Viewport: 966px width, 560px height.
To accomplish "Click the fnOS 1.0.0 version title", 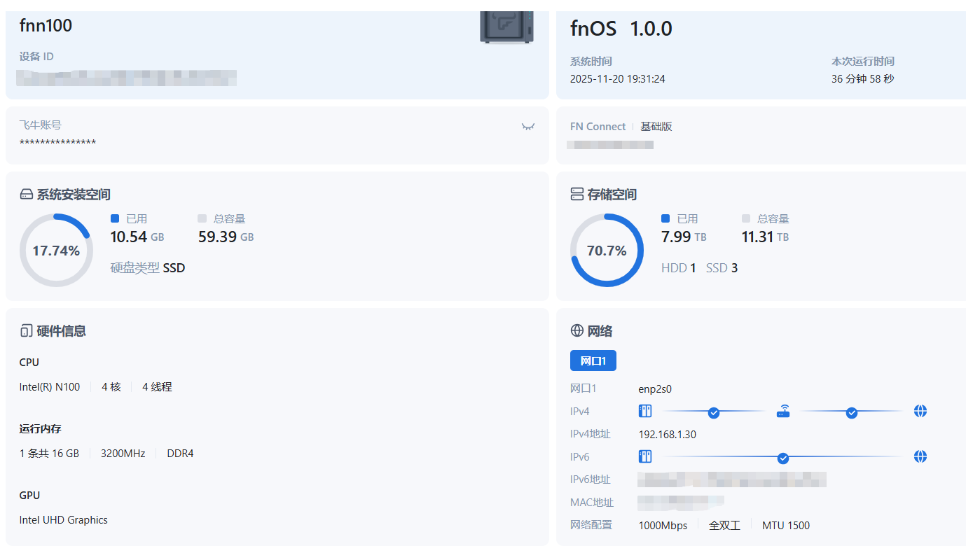I will 621,29.
